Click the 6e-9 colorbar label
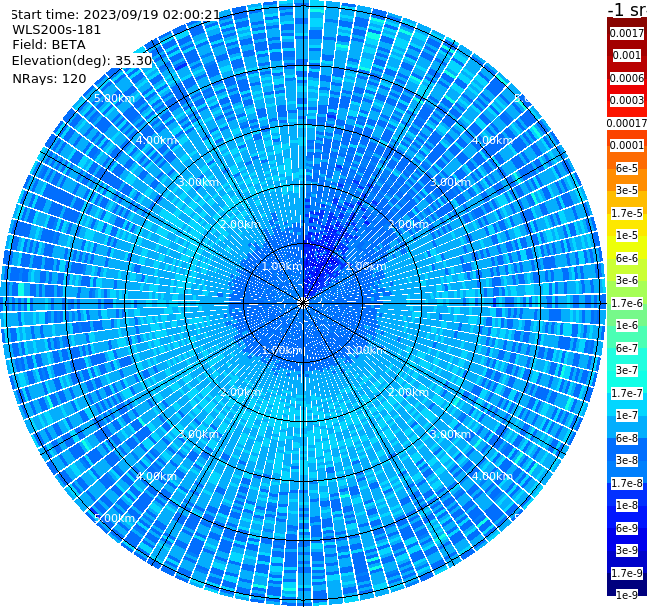This screenshot has height=607, width=647. (x=627, y=528)
